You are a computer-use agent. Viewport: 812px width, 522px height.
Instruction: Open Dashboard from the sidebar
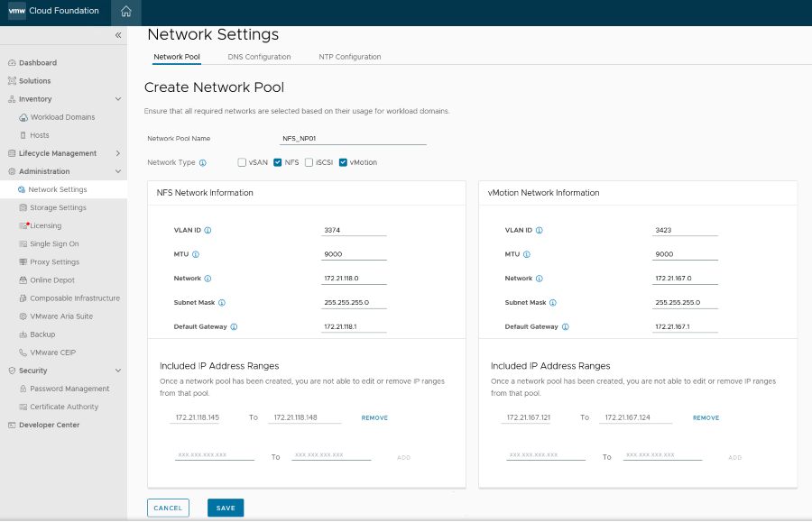(x=38, y=63)
